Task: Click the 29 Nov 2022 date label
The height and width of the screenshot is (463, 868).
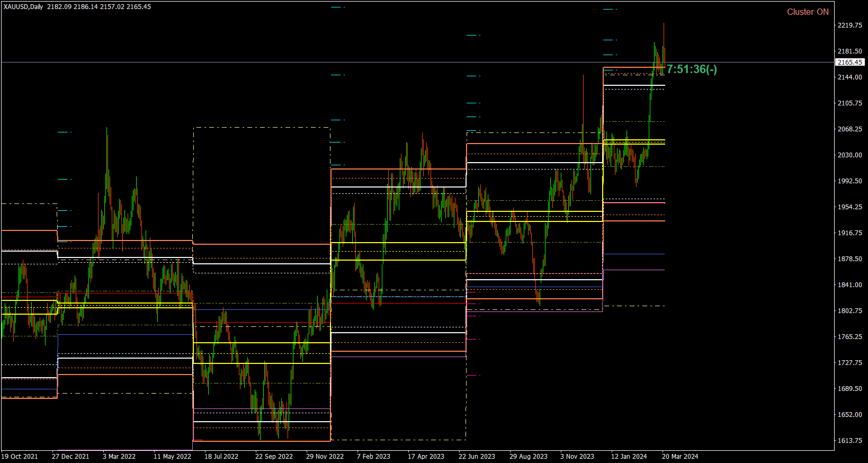Action: tap(325, 457)
